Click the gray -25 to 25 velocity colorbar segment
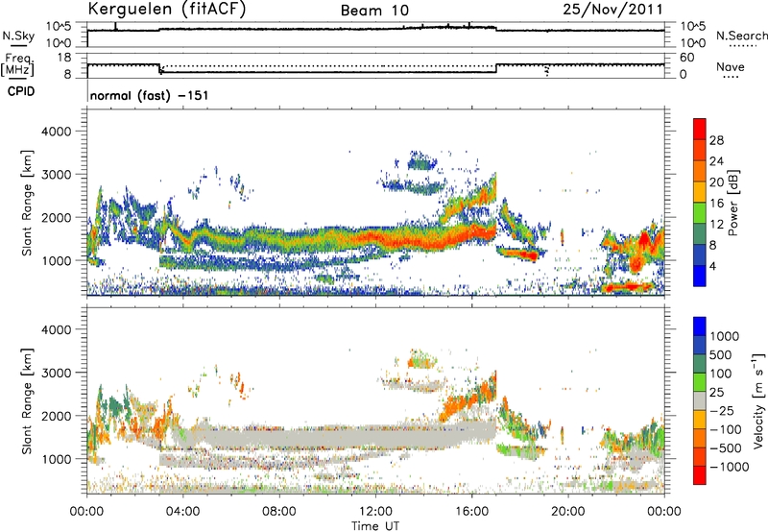The image size is (768, 532). (x=700, y=400)
